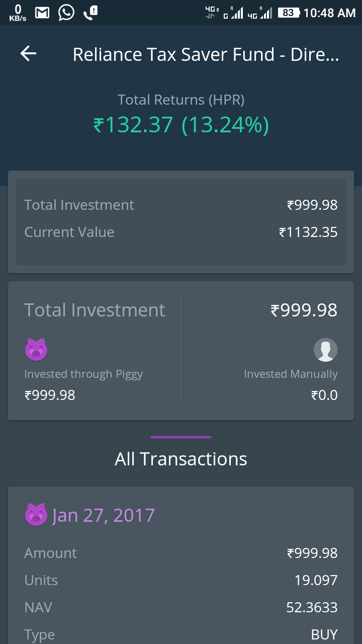The width and height of the screenshot is (362, 644).
Task: Tap the Invested Manually label
Action: pyautogui.click(x=291, y=374)
